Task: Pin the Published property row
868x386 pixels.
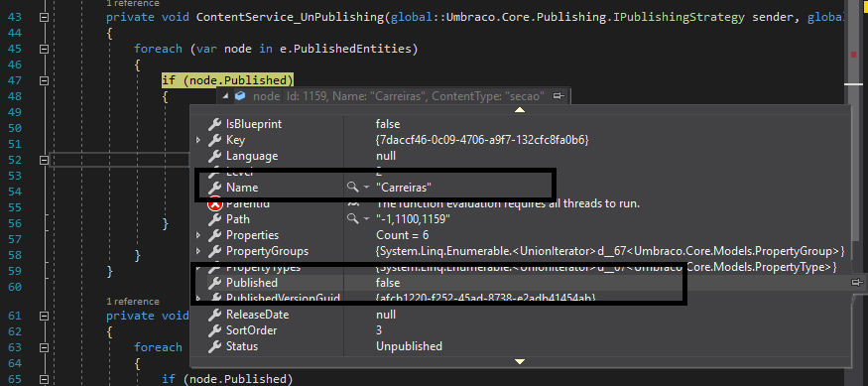Action: point(857,283)
